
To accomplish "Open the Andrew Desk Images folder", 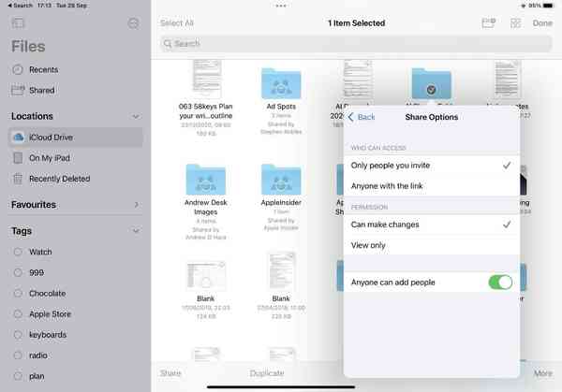I will coord(206,180).
